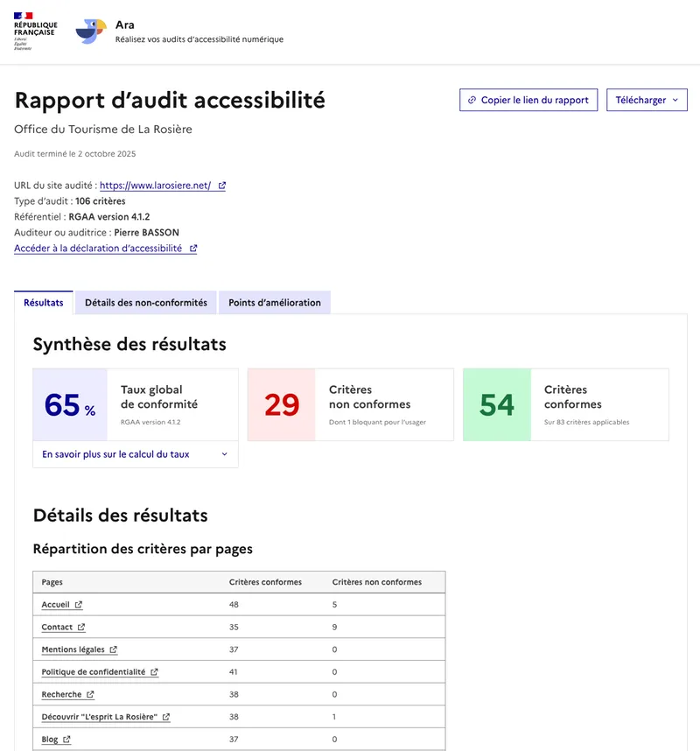Open the Points d'amélioration tab
The image size is (700, 751).
(x=275, y=303)
